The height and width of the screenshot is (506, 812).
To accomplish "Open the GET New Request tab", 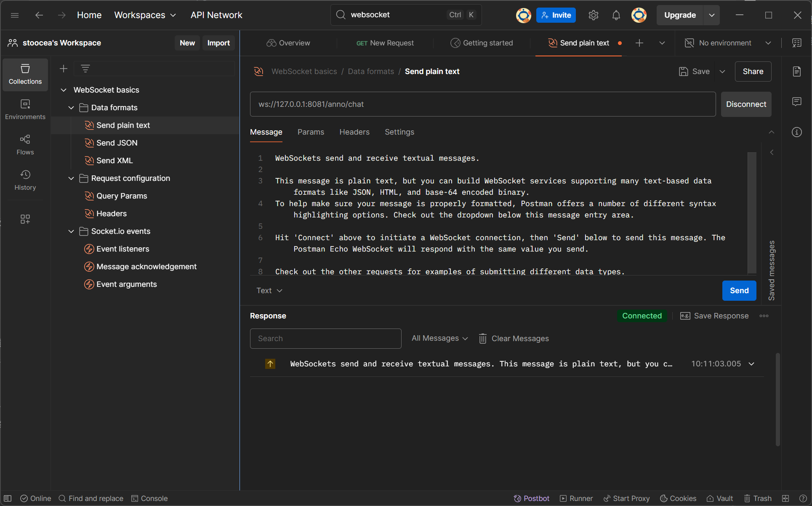I will pyautogui.click(x=385, y=43).
